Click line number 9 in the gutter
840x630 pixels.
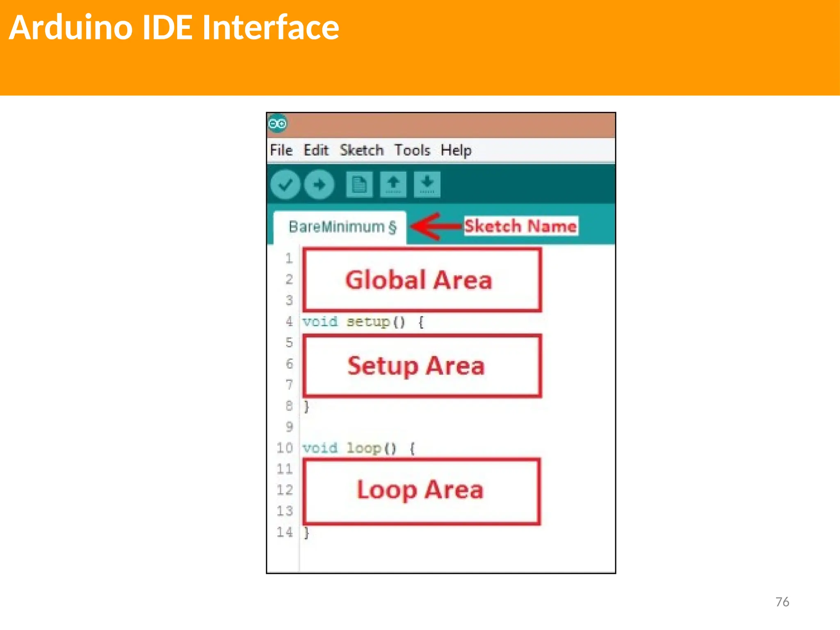click(289, 427)
